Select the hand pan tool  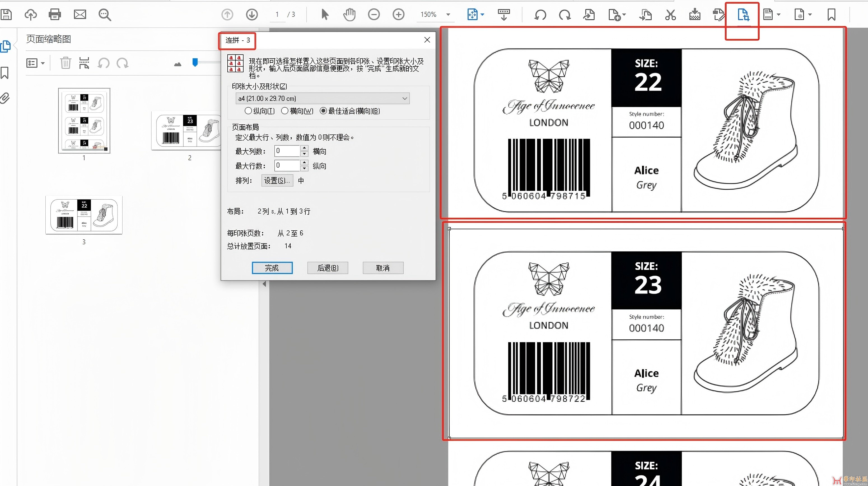(x=349, y=15)
